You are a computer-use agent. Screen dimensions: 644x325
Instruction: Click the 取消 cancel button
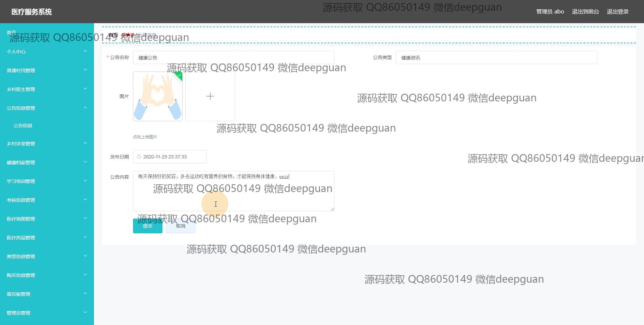tap(181, 226)
